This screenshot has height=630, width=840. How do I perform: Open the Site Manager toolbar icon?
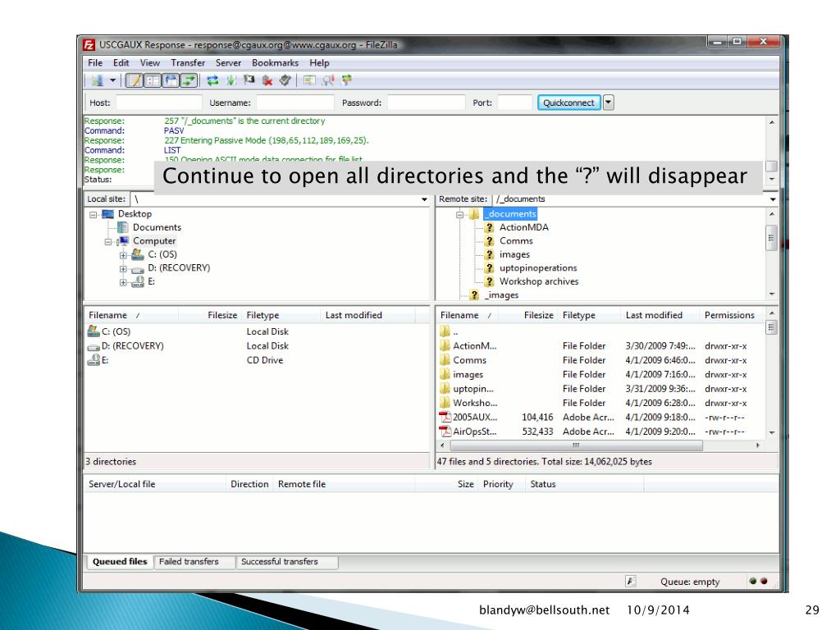[98, 81]
